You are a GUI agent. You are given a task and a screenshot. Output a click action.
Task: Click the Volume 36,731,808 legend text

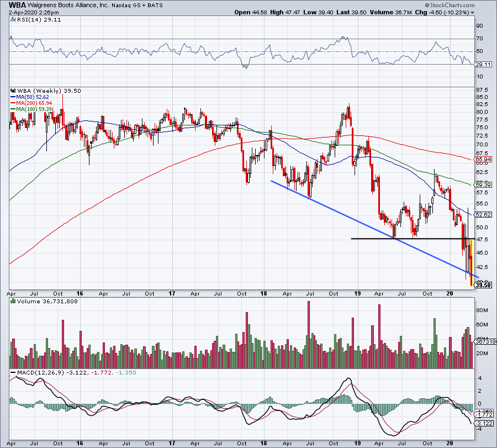pos(47,301)
